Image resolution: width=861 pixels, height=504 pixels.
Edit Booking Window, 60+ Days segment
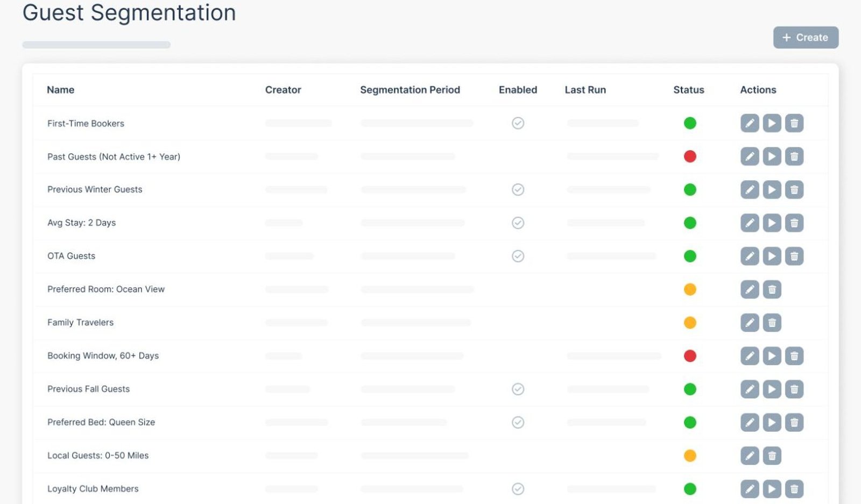[x=750, y=356]
